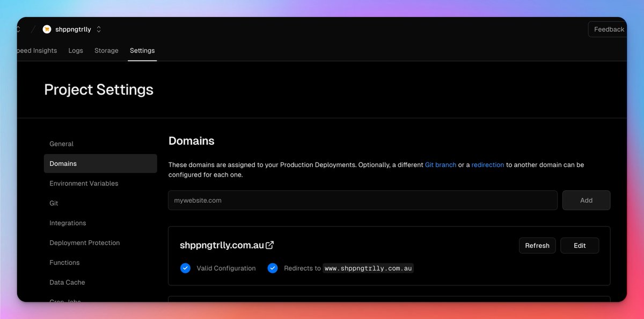Click the Redirects to blue checkmark icon

click(x=273, y=268)
